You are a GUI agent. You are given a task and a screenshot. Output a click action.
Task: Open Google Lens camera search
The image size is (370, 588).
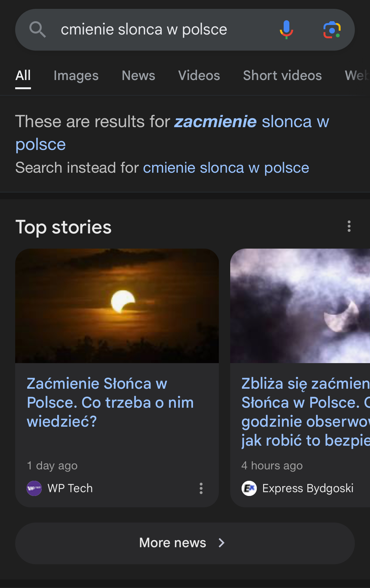(x=332, y=30)
